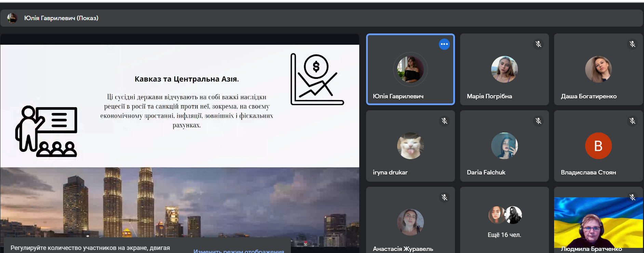Click the dollar chart icon on slide
Viewport: 644px width, 253px height.
[317, 79]
